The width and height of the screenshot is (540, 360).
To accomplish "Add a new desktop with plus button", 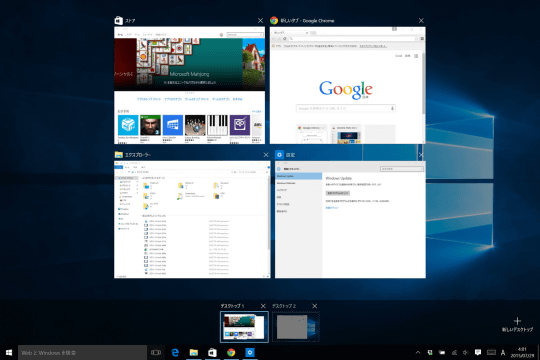I will pyautogui.click(x=517, y=325).
